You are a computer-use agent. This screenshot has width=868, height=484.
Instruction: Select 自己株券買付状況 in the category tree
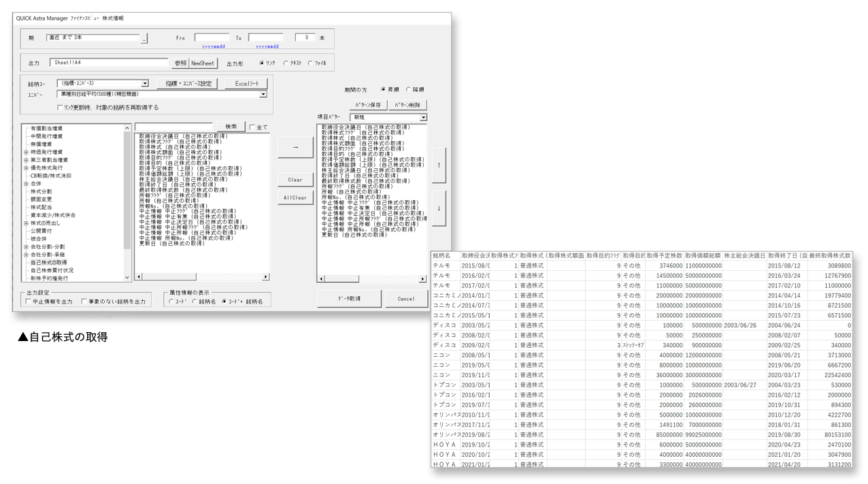pos(52,270)
